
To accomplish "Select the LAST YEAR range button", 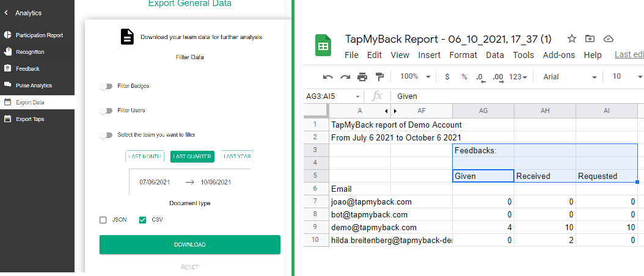I will [238, 156].
